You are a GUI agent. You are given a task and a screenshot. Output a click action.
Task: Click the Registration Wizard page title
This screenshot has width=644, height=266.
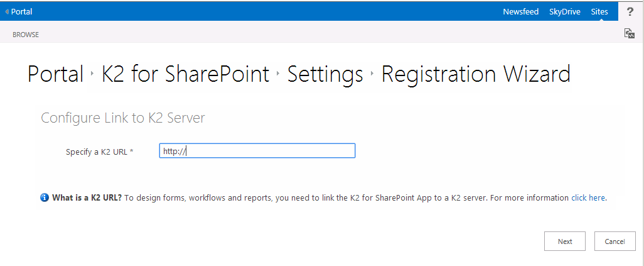pyautogui.click(x=476, y=74)
